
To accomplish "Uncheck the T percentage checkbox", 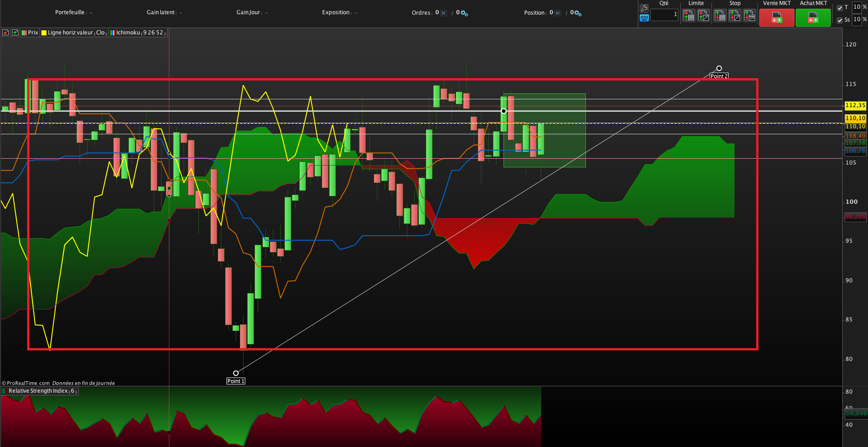I will pos(839,8).
